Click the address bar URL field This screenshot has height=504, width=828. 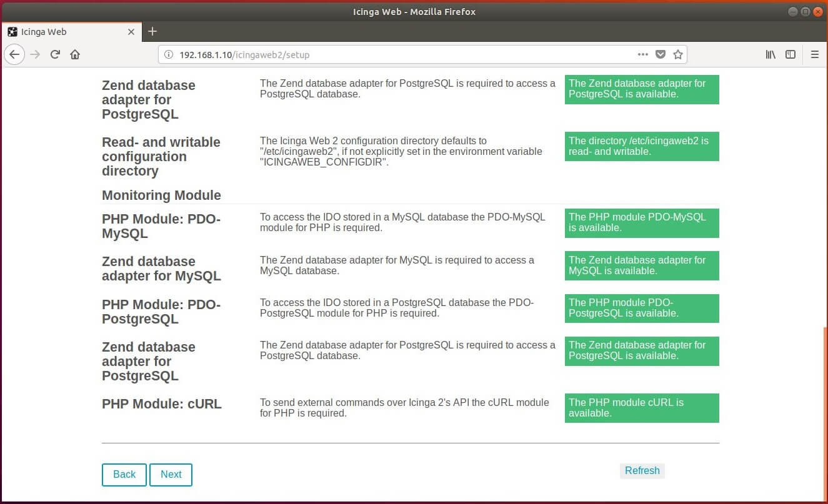click(400, 55)
